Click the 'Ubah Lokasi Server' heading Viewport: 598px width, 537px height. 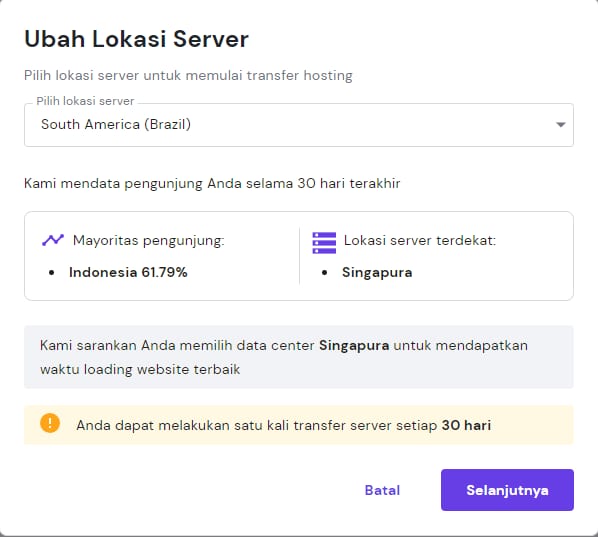pos(136,39)
